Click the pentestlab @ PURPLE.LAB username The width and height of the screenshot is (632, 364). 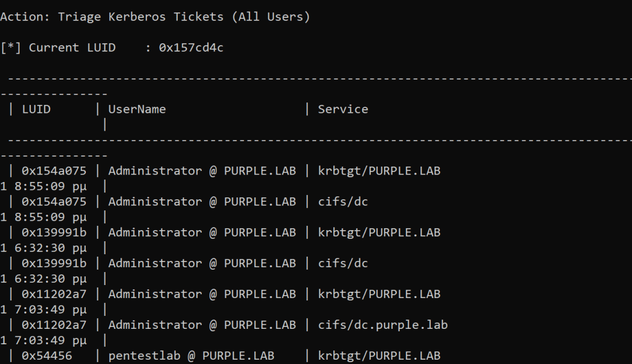(191, 356)
